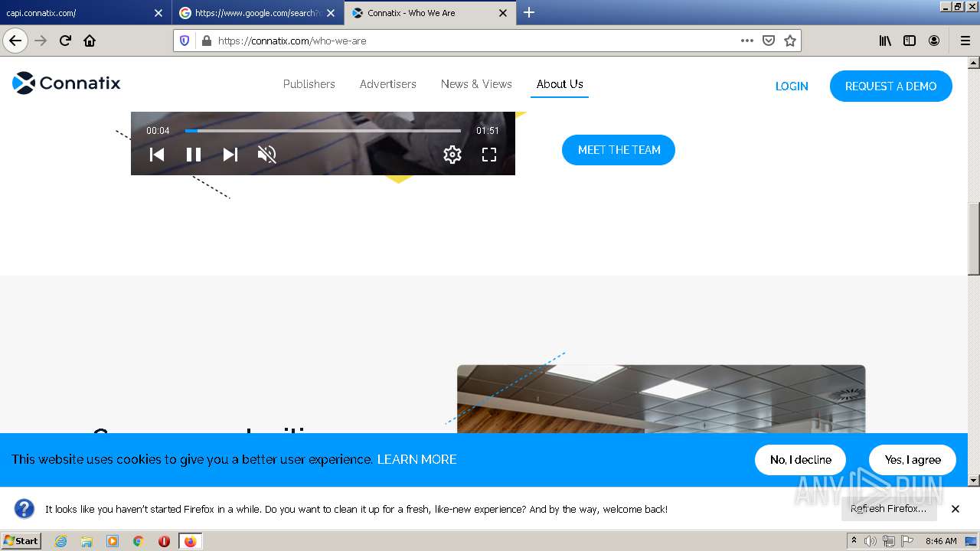Accept cookies with Yes, I agree
Image resolution: width=980 pixels, height=551 pixels.
point(913,460)
